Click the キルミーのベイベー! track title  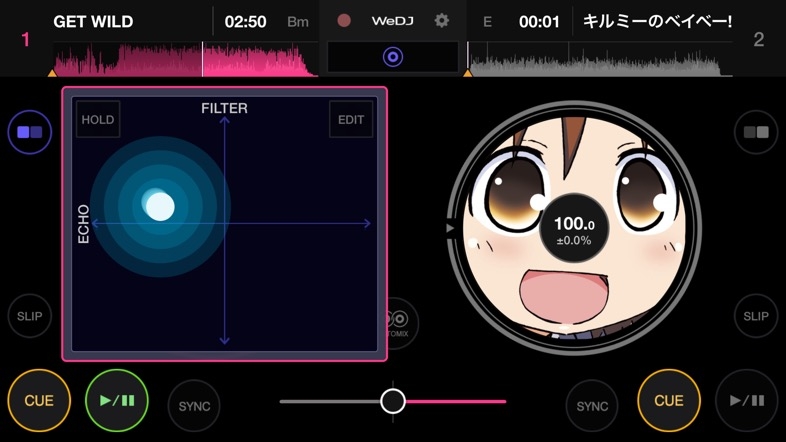(x=657, y=22)
